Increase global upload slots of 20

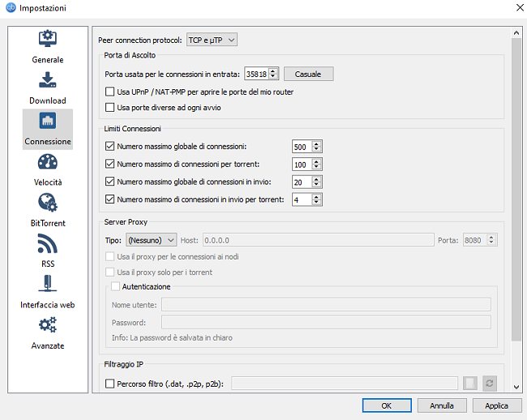[x=316, y=178]
